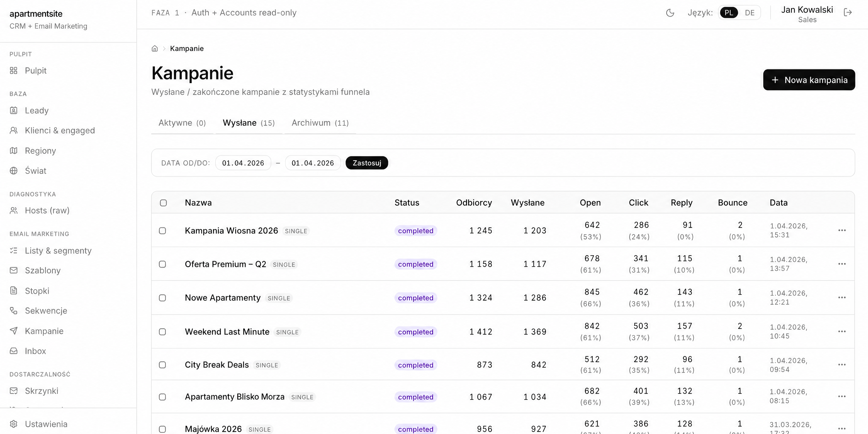Select the City Break Deals row checkbox

coord(162,365)
